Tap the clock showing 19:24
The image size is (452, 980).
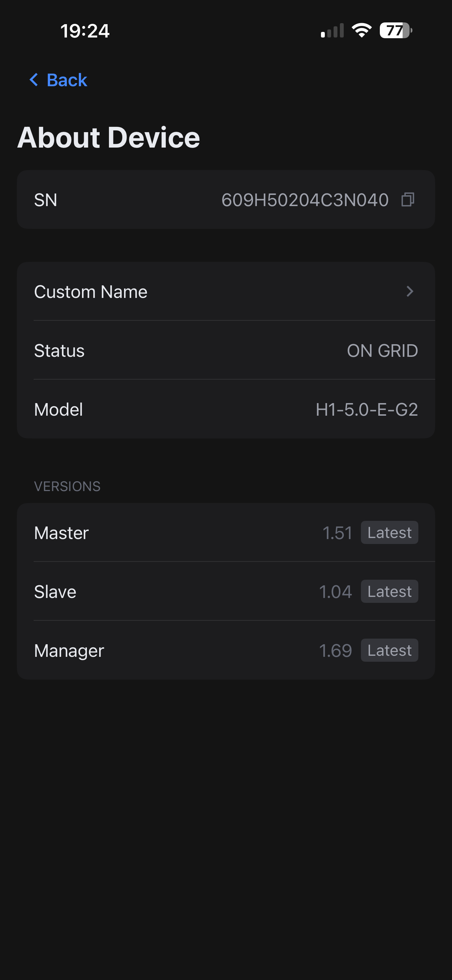85,31
